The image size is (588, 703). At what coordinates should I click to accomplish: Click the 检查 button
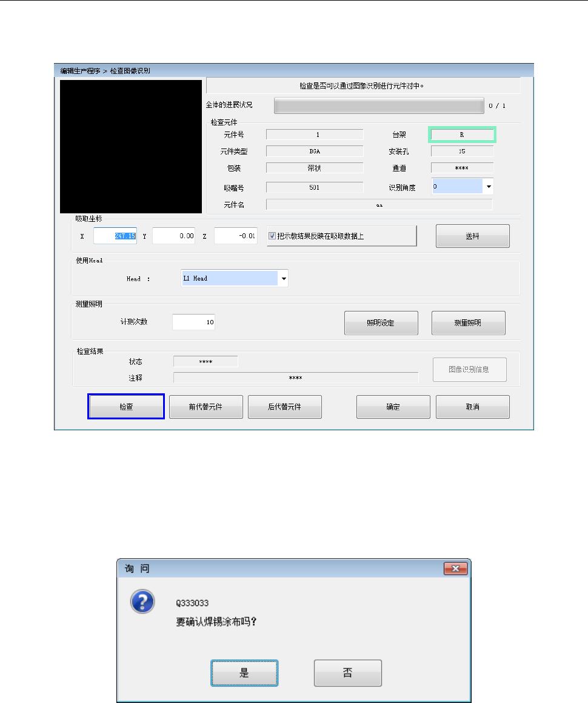pyautogui.click(x=126, y=407)
